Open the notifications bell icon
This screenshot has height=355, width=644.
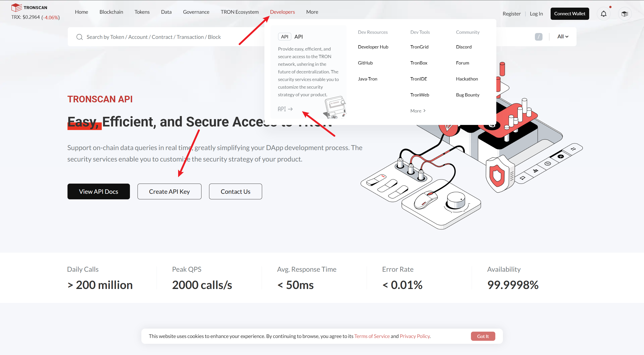point(604,14)
